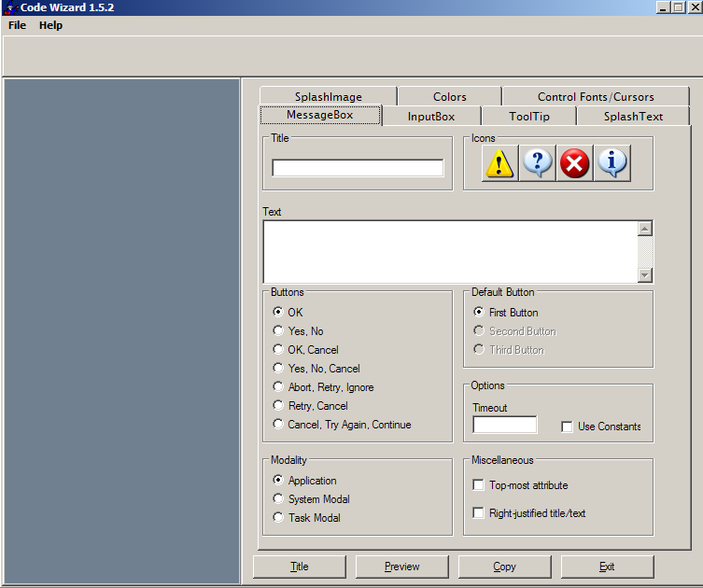Click the Preview button
Screen dimensions: 703x588
pyautogui.click(x=402, y=567)
